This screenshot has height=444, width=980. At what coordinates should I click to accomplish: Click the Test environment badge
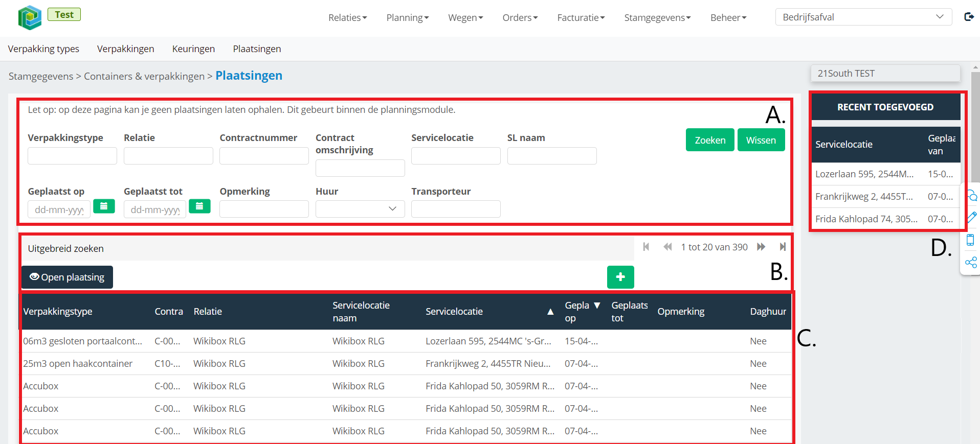pyautogui.click(x=64, y=14)
